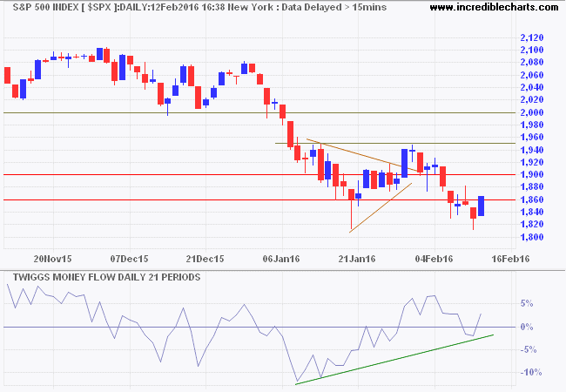Viewport: 566px width, 392px height.
Task: Select the green money flow trendline
Action: [394, 360]
